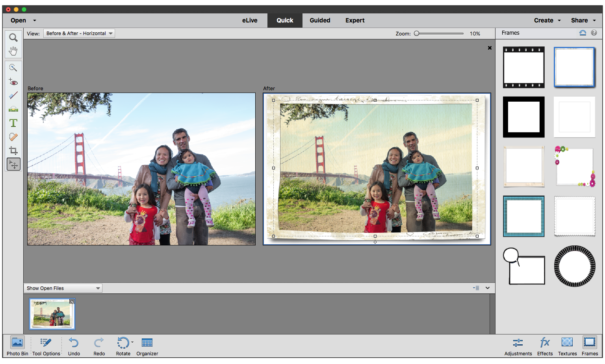
Task: Choose the Quick Selection tool
Action: pyautogui.click(x=13, y=68)
